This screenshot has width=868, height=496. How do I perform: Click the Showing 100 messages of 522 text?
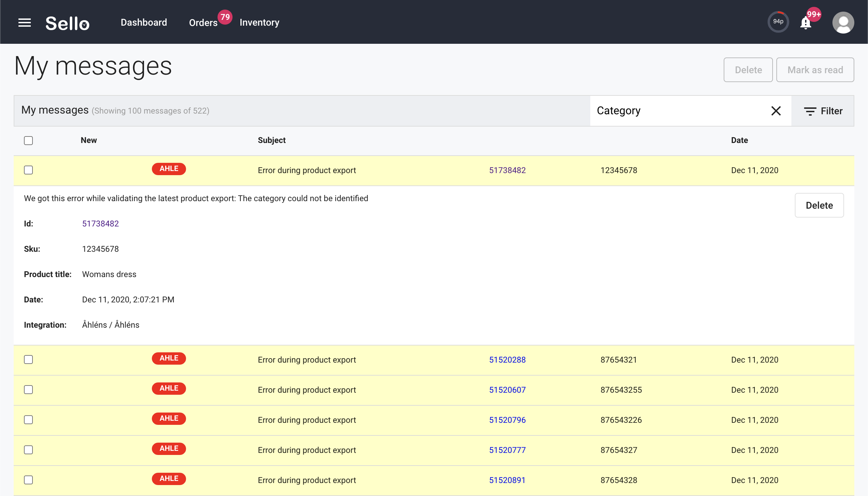150,111
